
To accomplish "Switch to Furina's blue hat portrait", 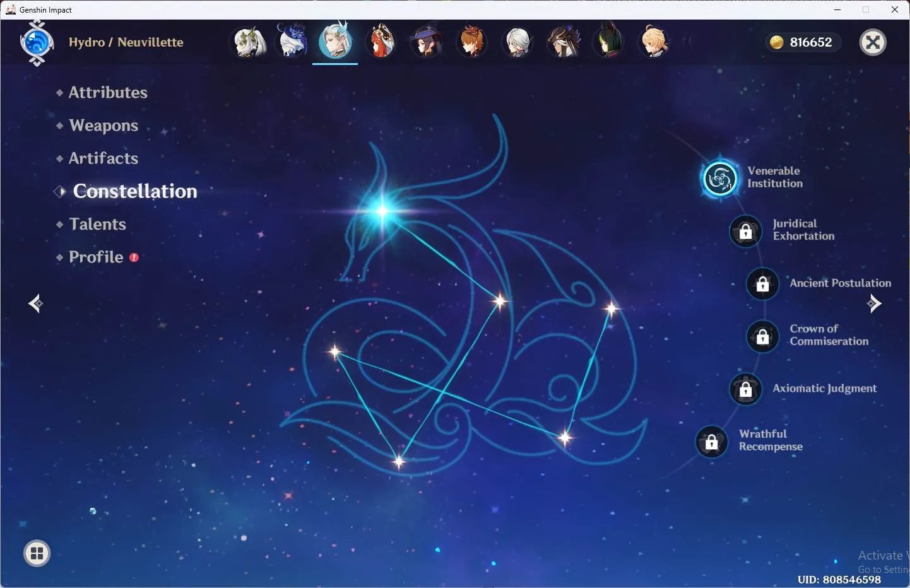I will [x=292, y=41].
